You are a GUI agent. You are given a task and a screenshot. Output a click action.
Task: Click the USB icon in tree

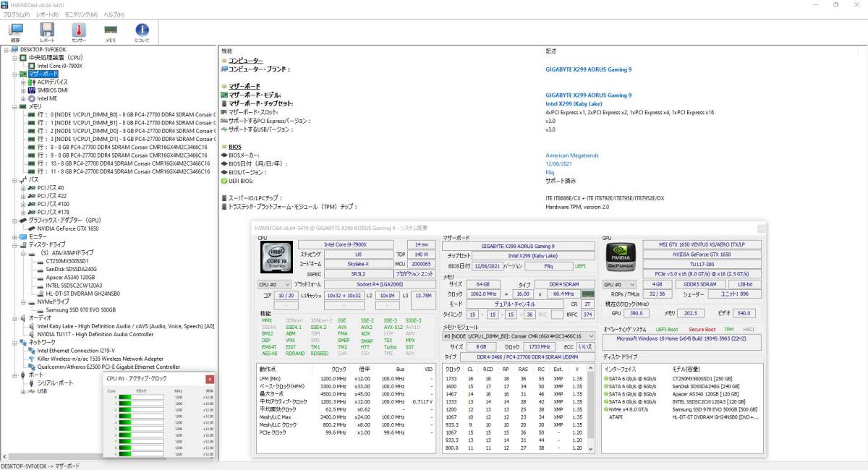32,391
